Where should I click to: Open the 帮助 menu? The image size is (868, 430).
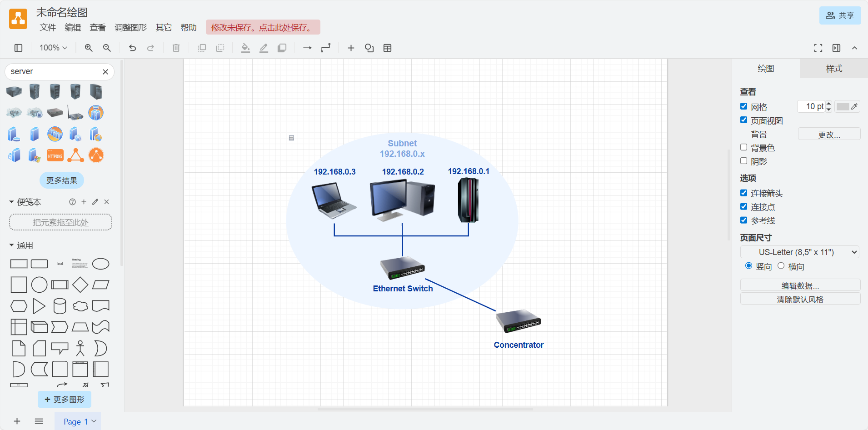[x=189, y=27]
